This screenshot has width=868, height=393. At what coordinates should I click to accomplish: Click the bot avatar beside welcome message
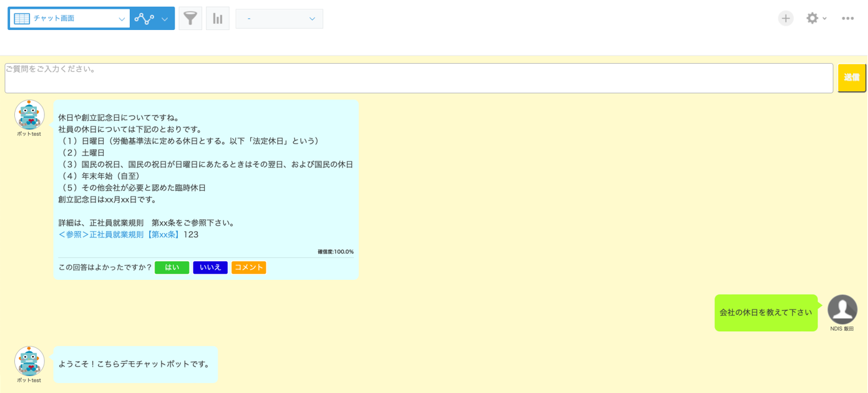point(29,361)
